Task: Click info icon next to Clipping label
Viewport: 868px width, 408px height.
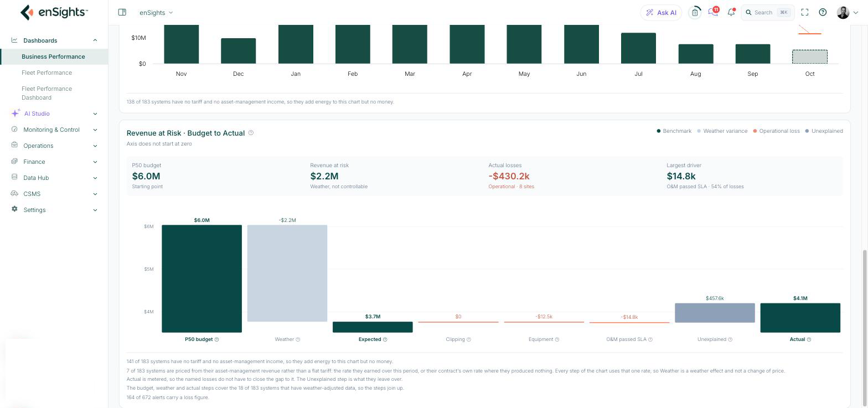Action: [x=469, y=339]
